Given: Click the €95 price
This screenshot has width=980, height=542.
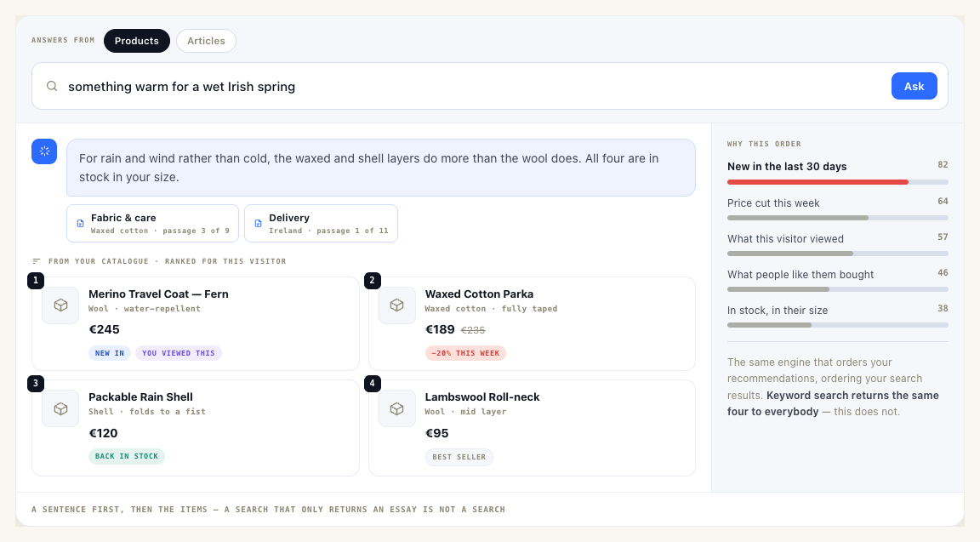Looking at the screenshot, I should [437, 433].
